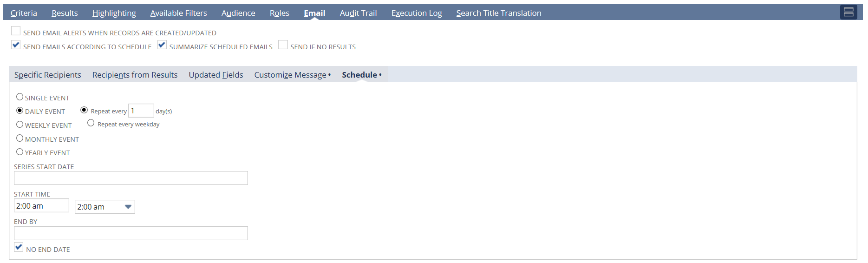Image resolution: width=868 pixels, height=263 pixels.
Task: Click the series start date field
Action: click(131, 178)
